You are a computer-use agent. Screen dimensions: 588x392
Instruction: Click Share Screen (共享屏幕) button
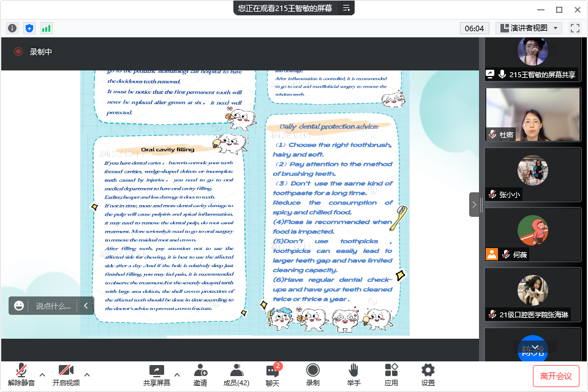[x=157, y=375]
